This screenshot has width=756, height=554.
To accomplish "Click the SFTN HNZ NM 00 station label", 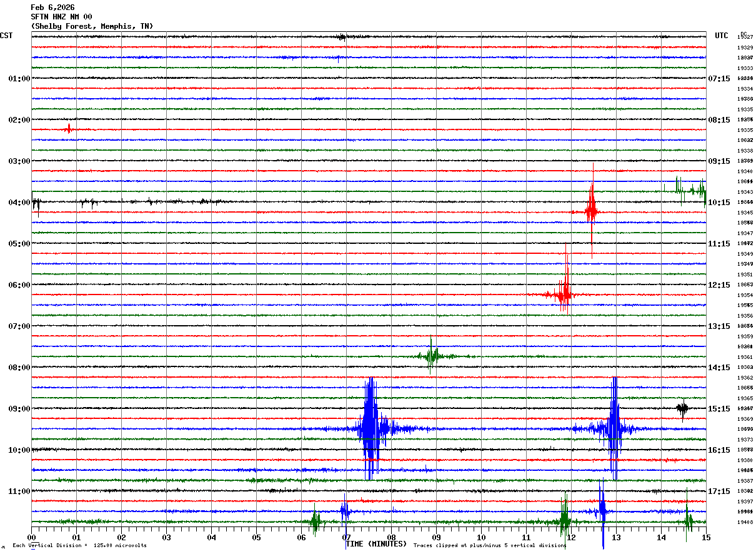I will 61,17.
